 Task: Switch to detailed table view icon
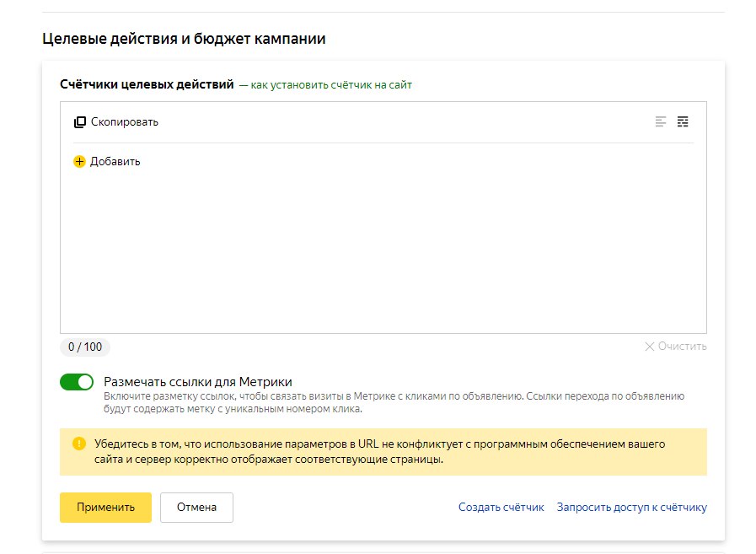point(683,121)
